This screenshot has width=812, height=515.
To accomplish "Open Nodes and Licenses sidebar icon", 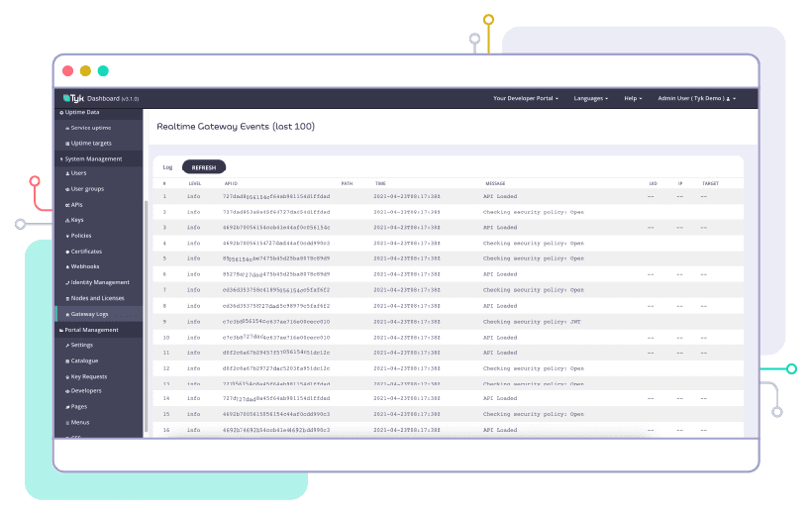I will click(x=67, y=298).
